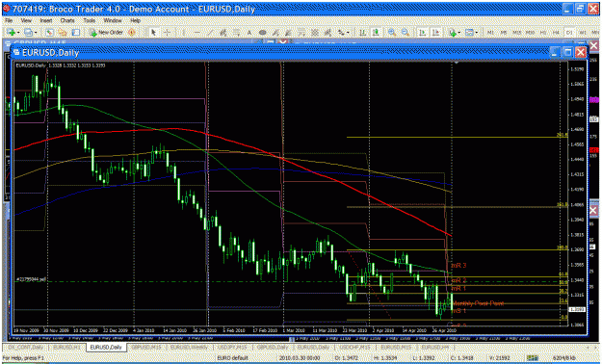Click the 'Monthly Pivot Point' chart label
This screenshot has width=602, height=364.
point(478,303)
